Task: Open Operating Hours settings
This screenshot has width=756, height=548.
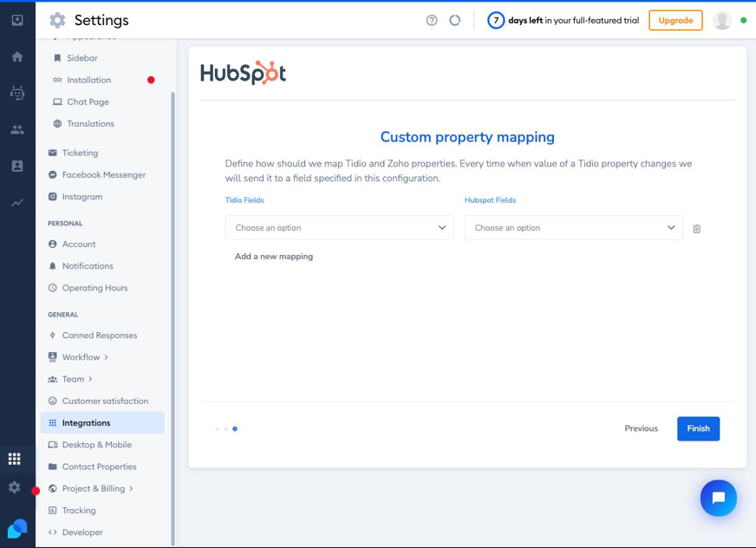Action: 94,288
